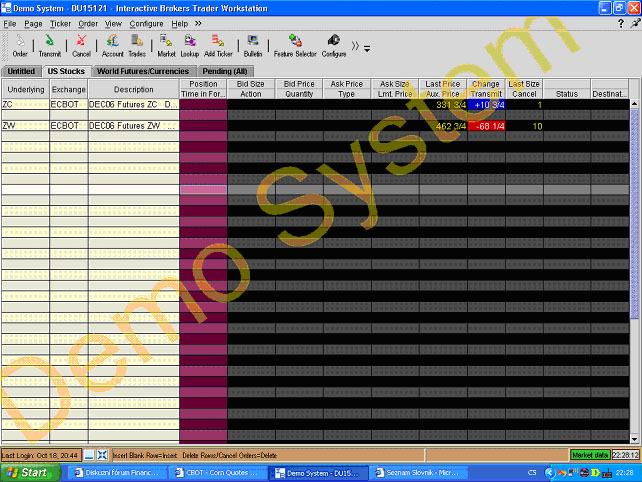
Task: Click the Exchange column header
Action: (x=69, y=89)
